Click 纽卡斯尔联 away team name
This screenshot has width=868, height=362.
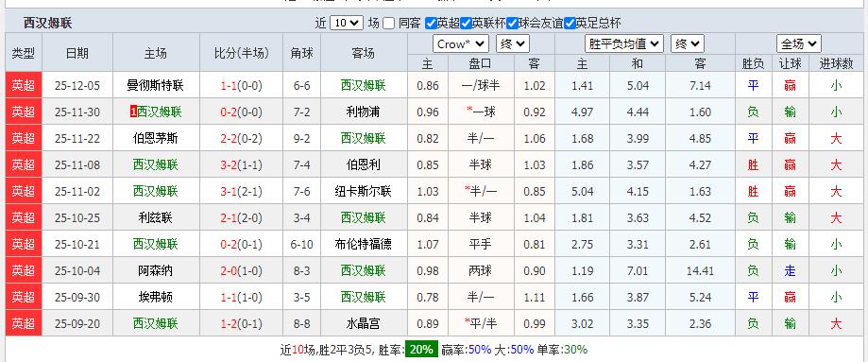click(363, 191)
